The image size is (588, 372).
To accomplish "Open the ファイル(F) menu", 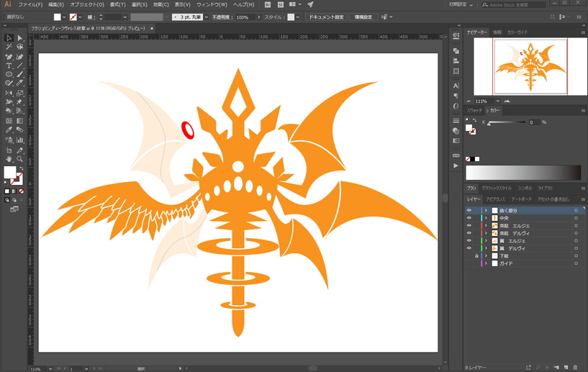I will click(30, 4).
